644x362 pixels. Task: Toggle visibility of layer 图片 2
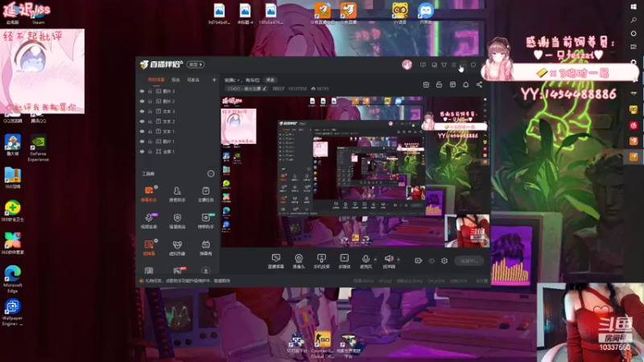pyautogui.click(x=142, y=101)
